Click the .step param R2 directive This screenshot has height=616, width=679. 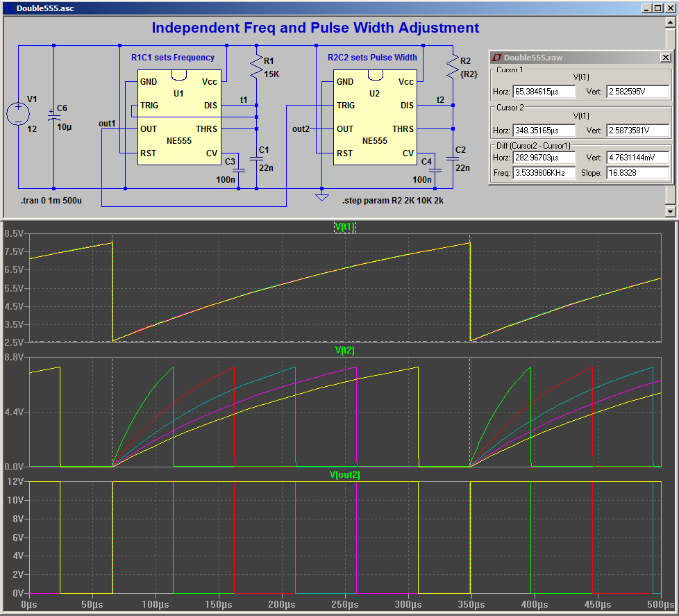click(393, 201)
